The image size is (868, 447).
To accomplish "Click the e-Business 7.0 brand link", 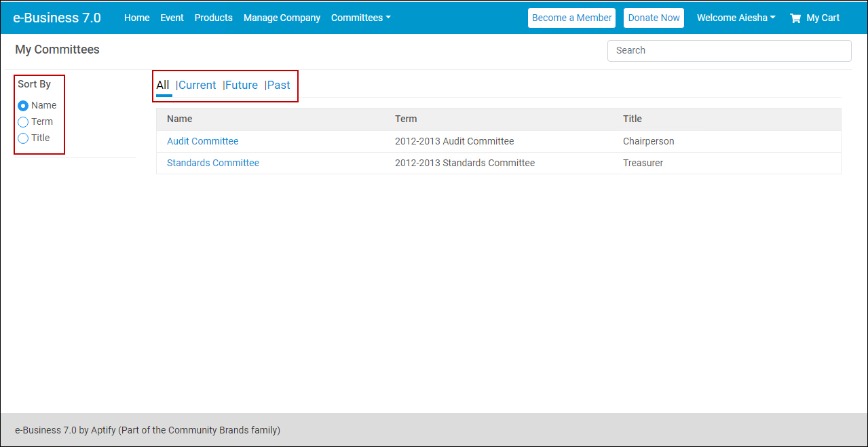I will click(x=57, y=18).
